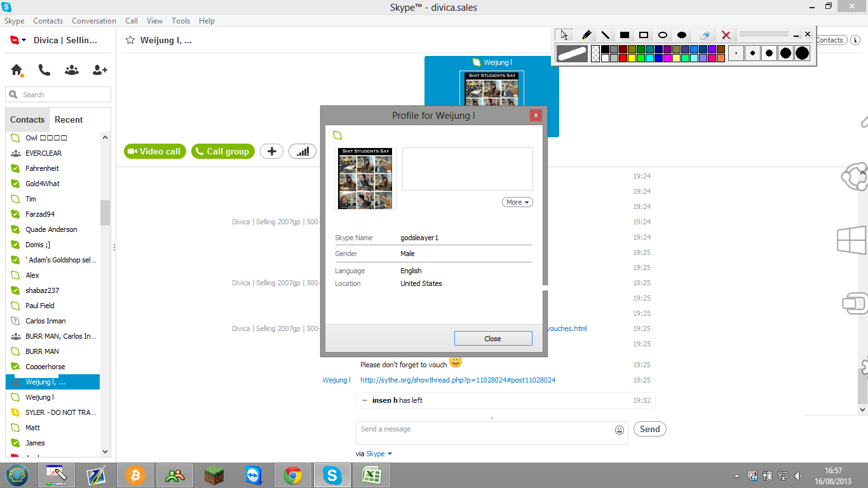
Task: Select the outlined ellipse shape tool
Action: 663,35
